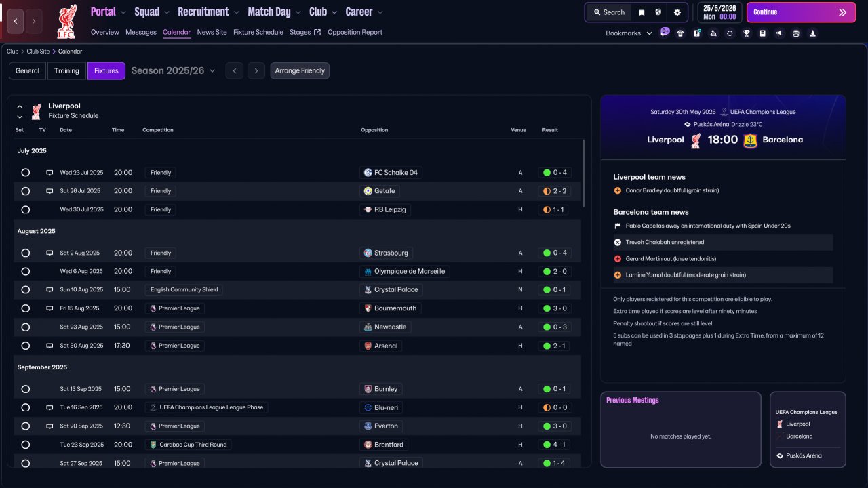Click the trophy bookmark icon
This screenshot has width=868, height=488.
tap(747, 33)
